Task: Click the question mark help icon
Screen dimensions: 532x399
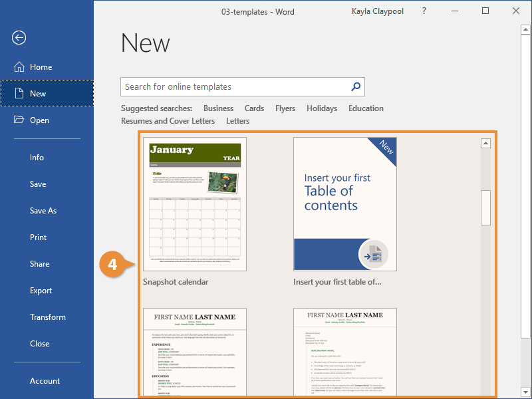Action: [424, 11]
